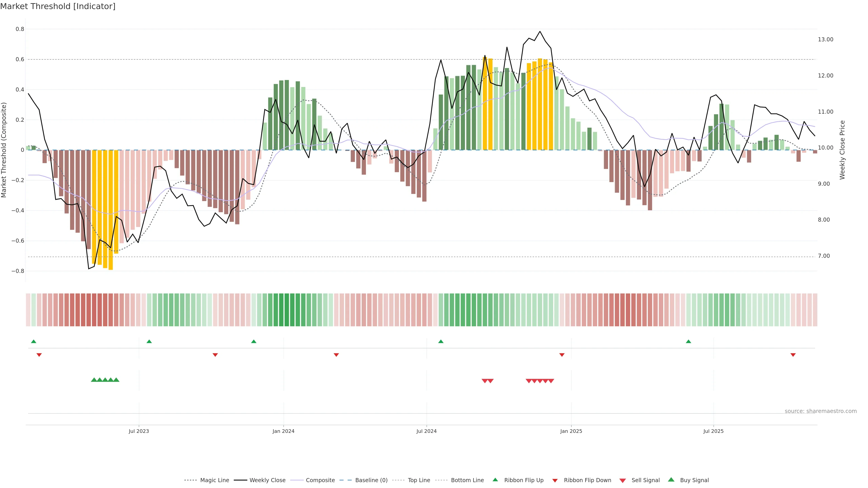Click the Ribbon Flip Up marker just after Jul 2024

(441, 342)
